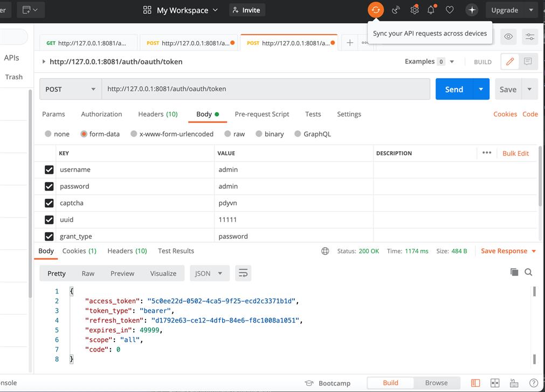Viewport: 545px width, 392px height.
Task: Open the Send button dropdown arrow
Action: 481,89
